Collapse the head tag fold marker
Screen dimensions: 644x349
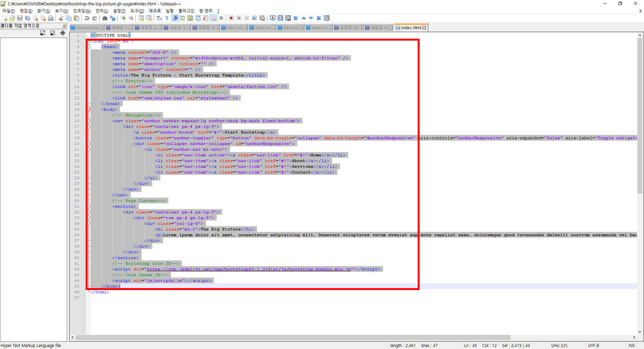tap(89, 47)
